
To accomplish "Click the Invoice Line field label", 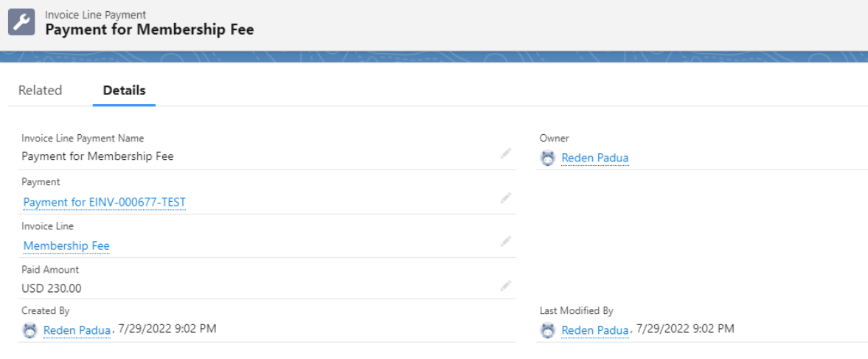I will 48,226.
